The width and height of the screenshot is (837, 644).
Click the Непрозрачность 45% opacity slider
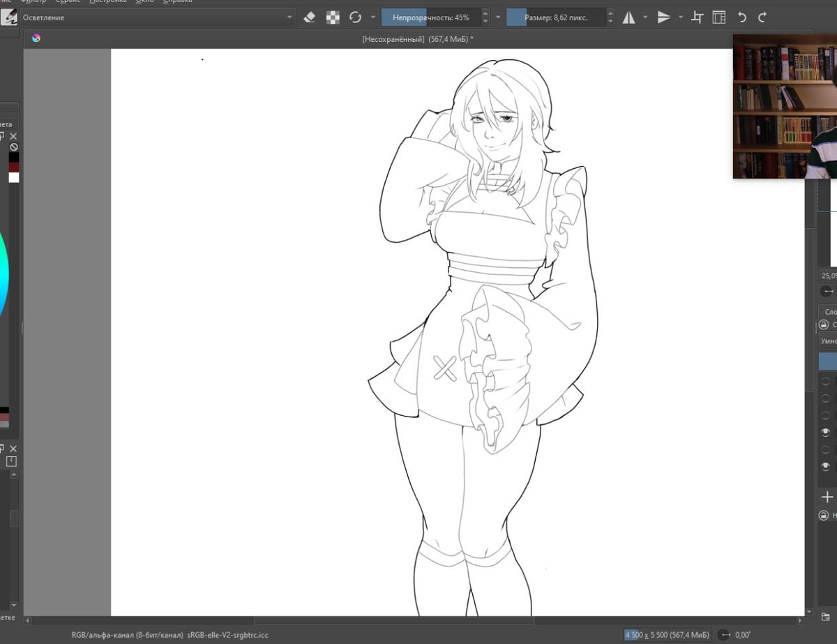tap(430, 17)
